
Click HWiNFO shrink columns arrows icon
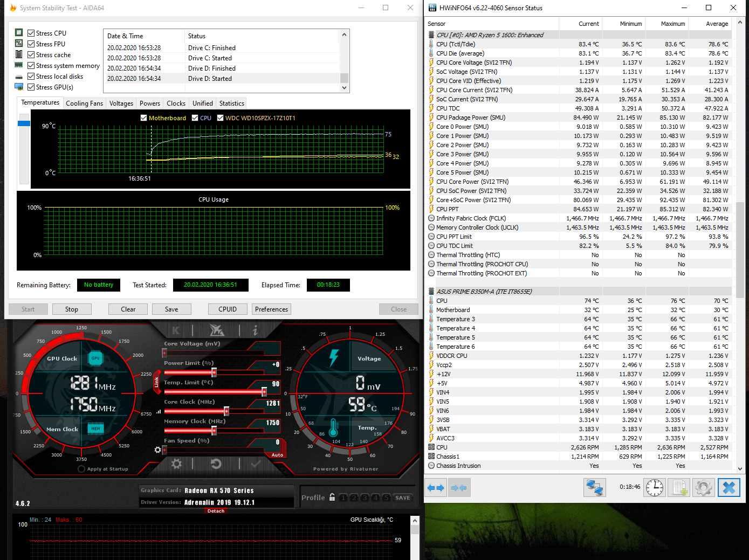(x=458, y=488)
